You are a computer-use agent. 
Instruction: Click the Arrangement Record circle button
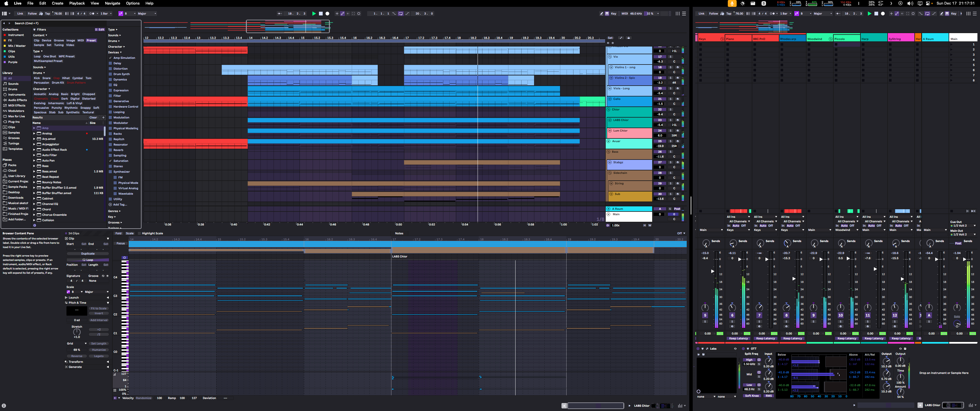point(327,14)
